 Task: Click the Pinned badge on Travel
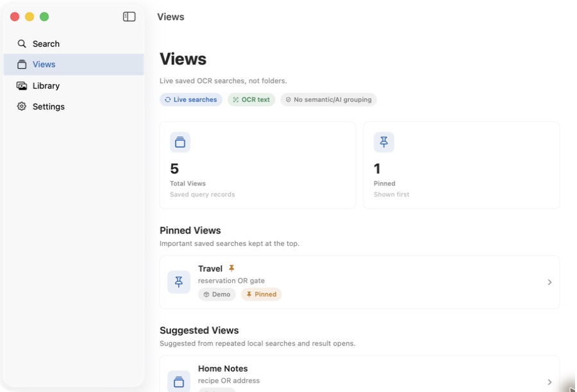[262, 294]
